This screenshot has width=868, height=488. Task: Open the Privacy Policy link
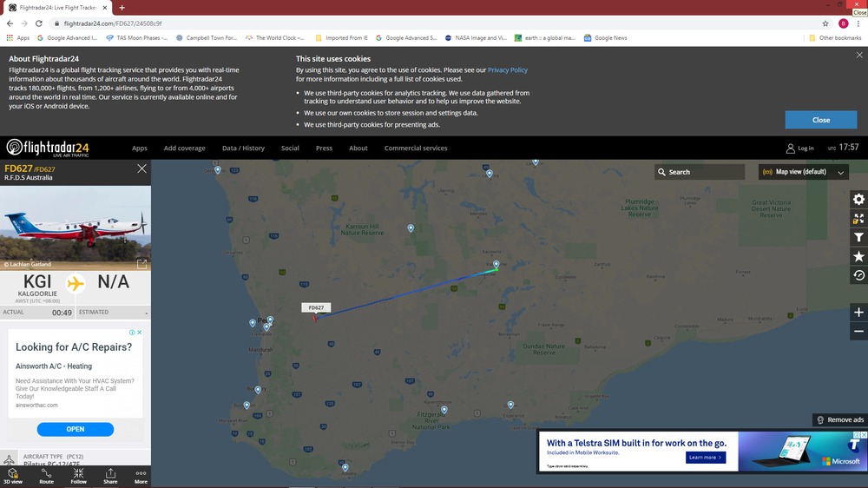click(x=507, y=70)
